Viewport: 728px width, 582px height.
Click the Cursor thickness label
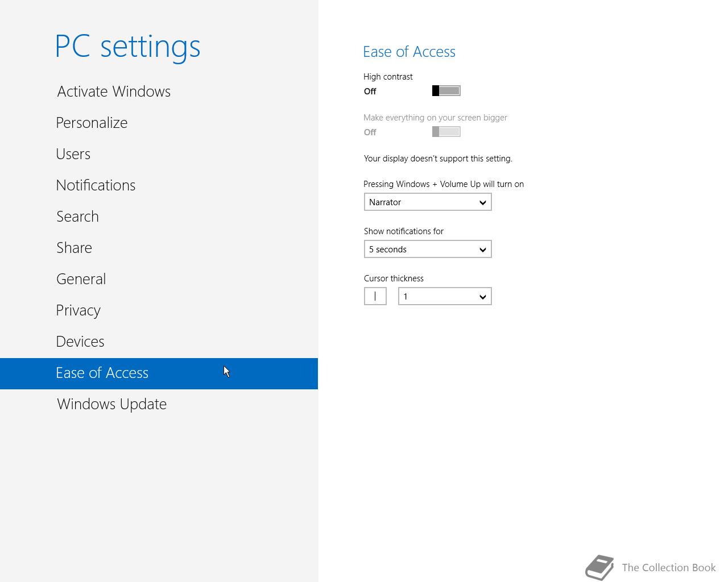tap(394, 278)
